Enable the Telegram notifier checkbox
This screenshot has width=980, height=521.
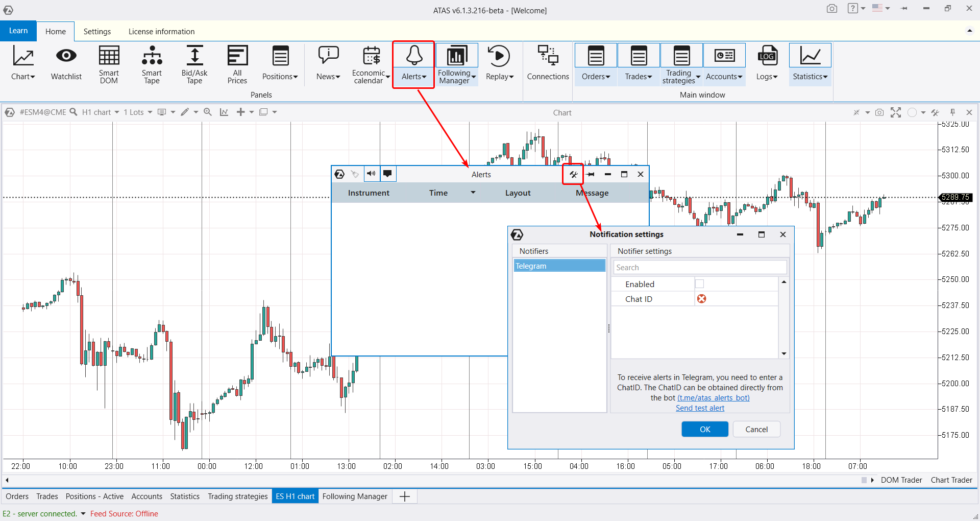(699, 284)
